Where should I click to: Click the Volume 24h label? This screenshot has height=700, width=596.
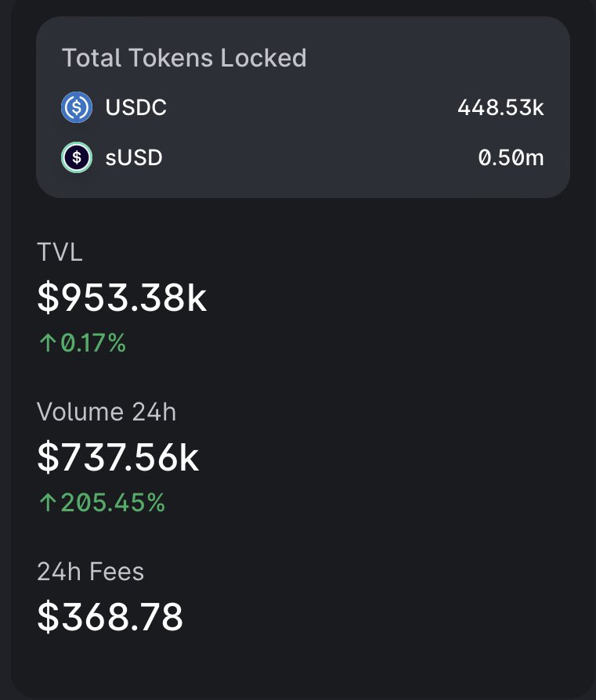(x=107, y=411)
